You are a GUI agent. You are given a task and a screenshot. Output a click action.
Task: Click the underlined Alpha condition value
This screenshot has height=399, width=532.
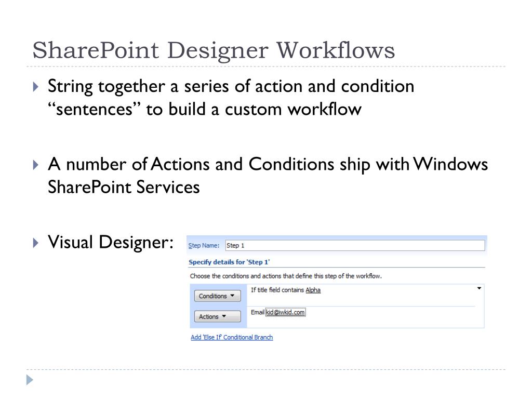pyautogui.click(x=313, y=290)
